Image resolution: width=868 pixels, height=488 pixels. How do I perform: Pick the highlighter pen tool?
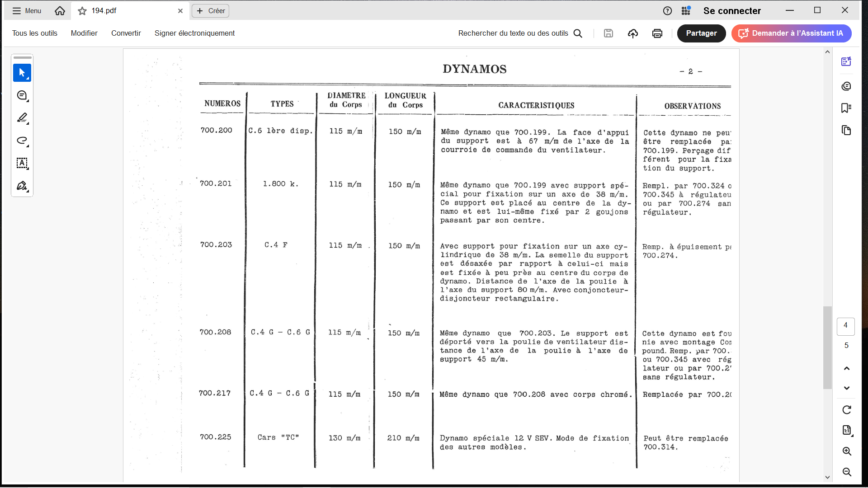pyautogui.click(x=22, y=118)
